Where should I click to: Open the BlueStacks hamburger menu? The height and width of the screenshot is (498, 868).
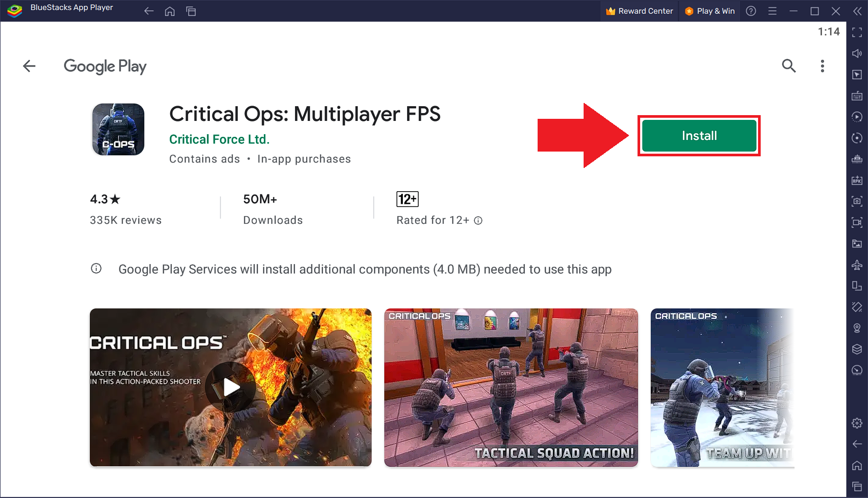[772, 11]
